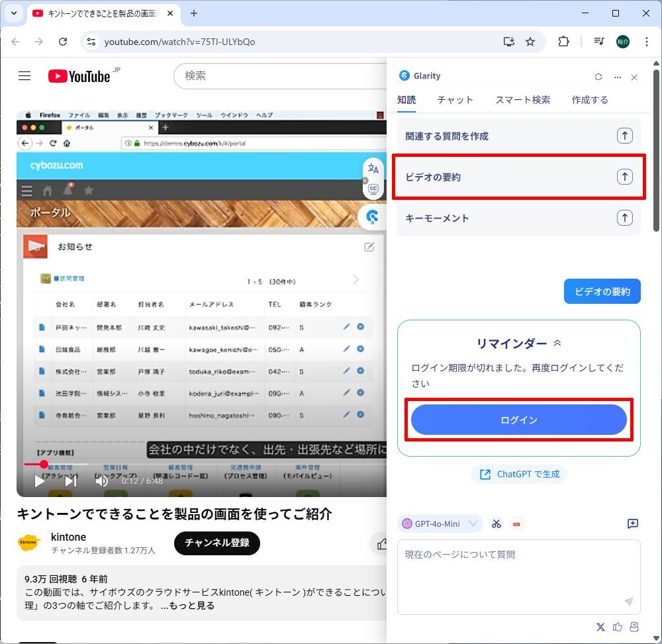This screenshot has height=644, width=662.
Task: Click the Chrome address bar URL
Action: click(x=180, y=42)
